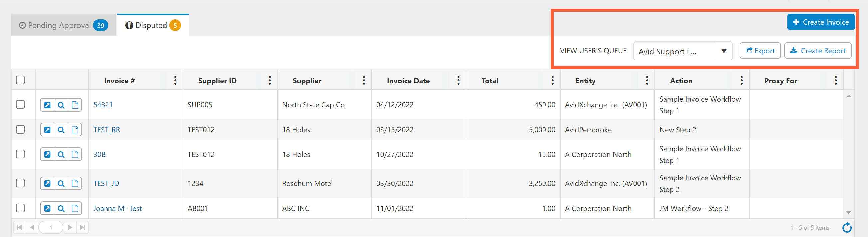Image resolution: width=868 pixels, height=237 pixels.
Task: Select the checkbox for invoice 54321
Action: click(21, 105)
